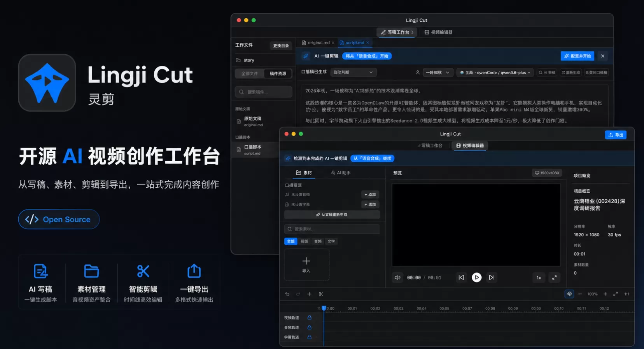
Task: Select the 音频 filter chip
Action: coord(318,241)
